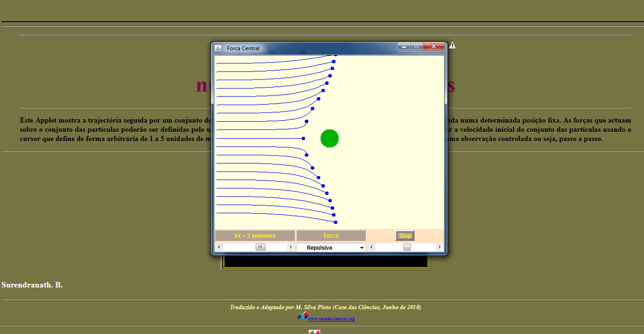Click the Stop button in the applet

tap(405, 236)
